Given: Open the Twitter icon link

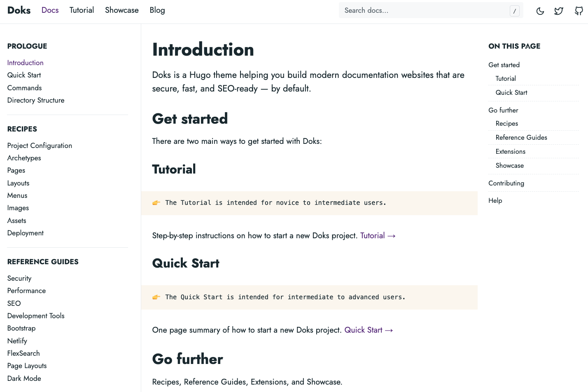Looking at the screenshot, I should [559, 11].
